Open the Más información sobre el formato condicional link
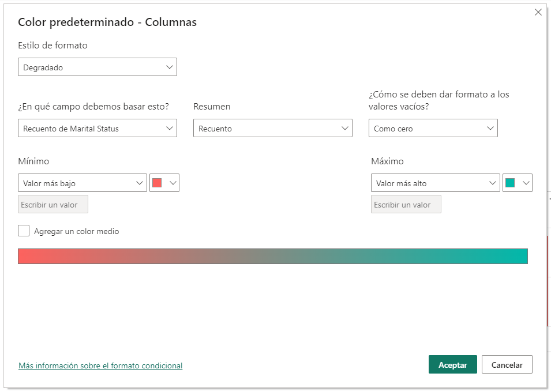This screenshot has height=392, width=551. [100, 365]
